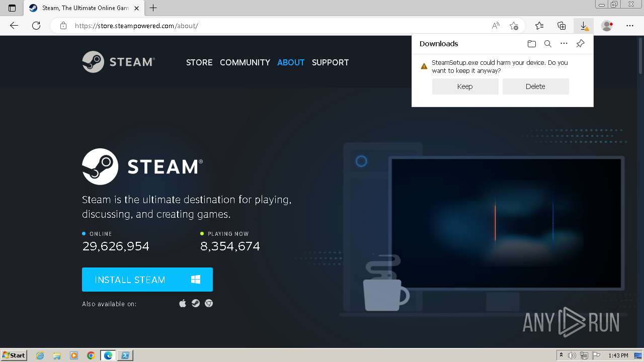Click the large Steam logo
Screen dimensions: 644x362
point(142,166)
